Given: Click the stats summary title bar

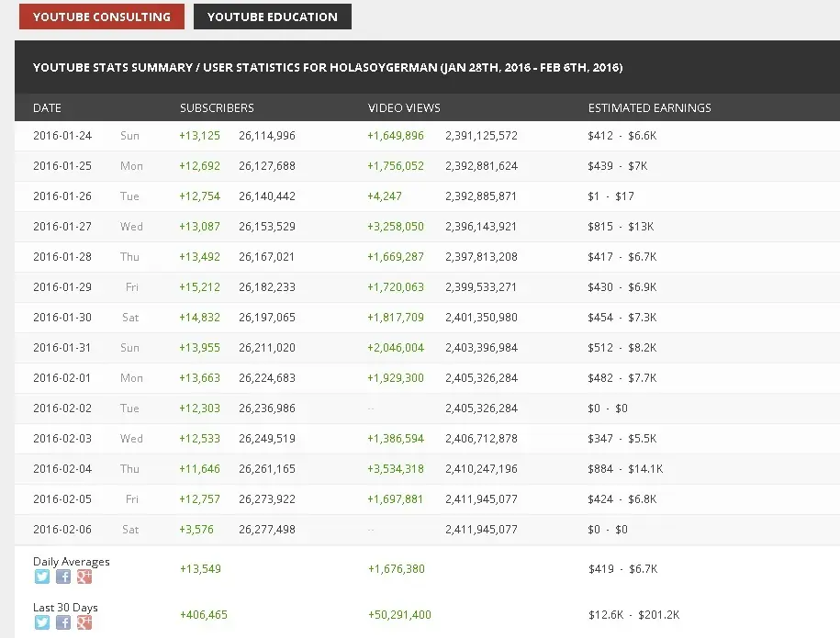Looking at the screenshot, I should [x=427, y=67].
